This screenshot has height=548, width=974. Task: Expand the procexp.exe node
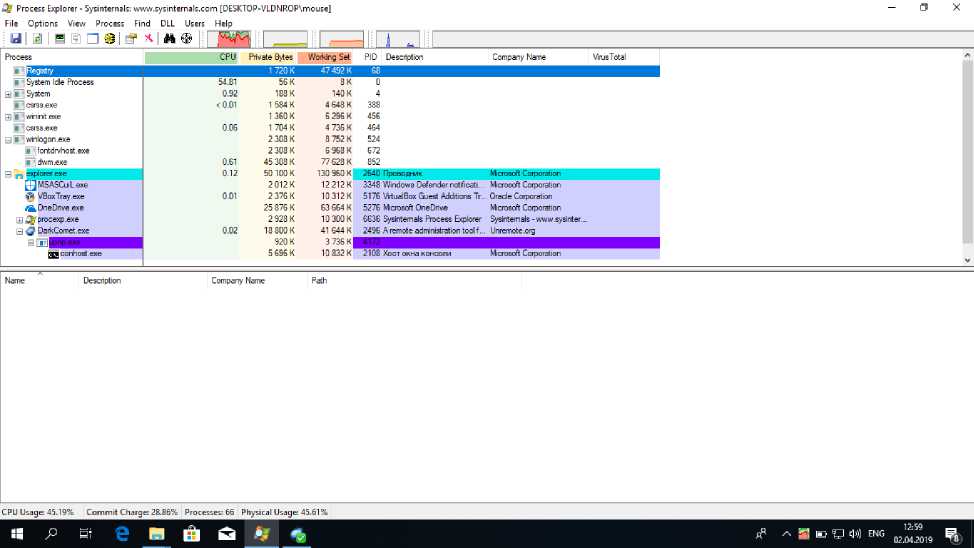tap(19, 220)
